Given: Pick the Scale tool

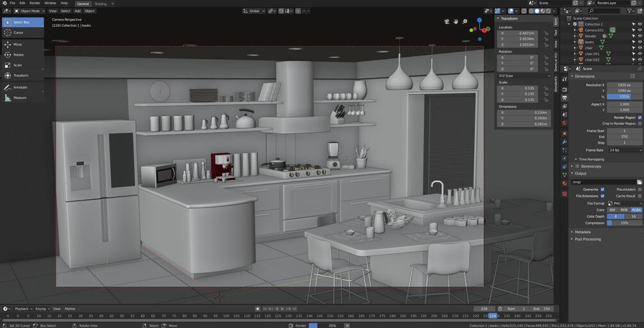Looking at the screenshot, I should pos(22,65).
